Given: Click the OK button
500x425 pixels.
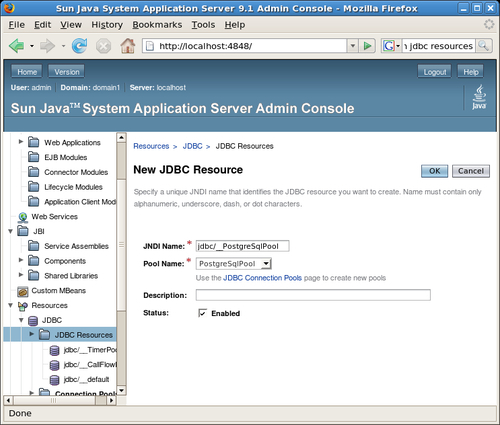Looking at the screenshot, I should (434, 171).
